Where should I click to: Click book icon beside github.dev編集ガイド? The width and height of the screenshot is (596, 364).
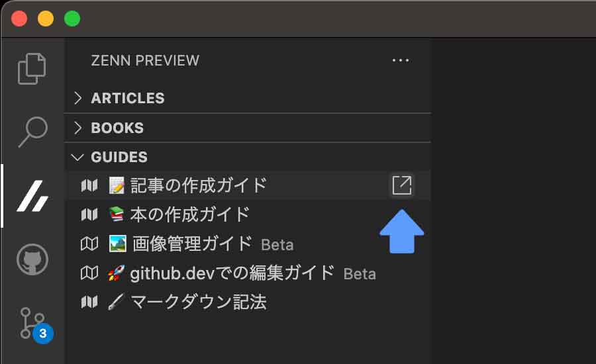(89, 273)
